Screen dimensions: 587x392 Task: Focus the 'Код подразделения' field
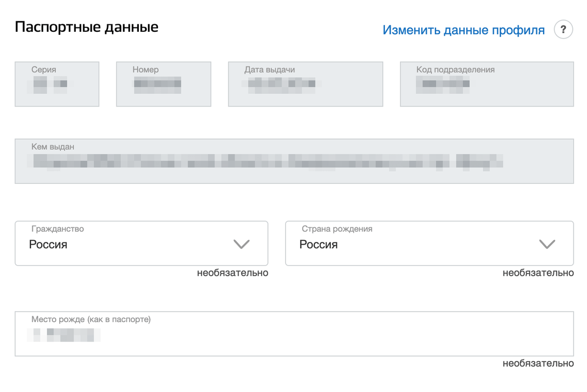click(486, 84)
